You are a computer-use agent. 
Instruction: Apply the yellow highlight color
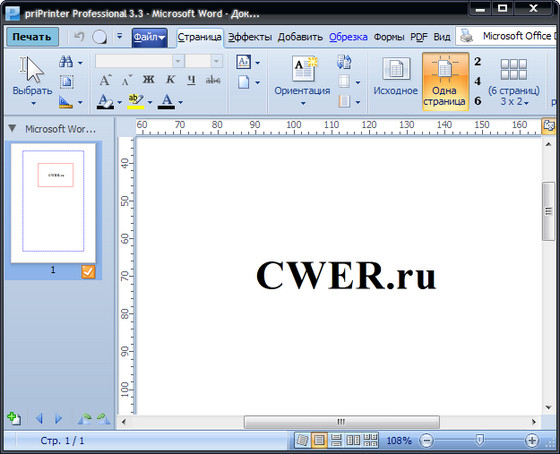136,101
